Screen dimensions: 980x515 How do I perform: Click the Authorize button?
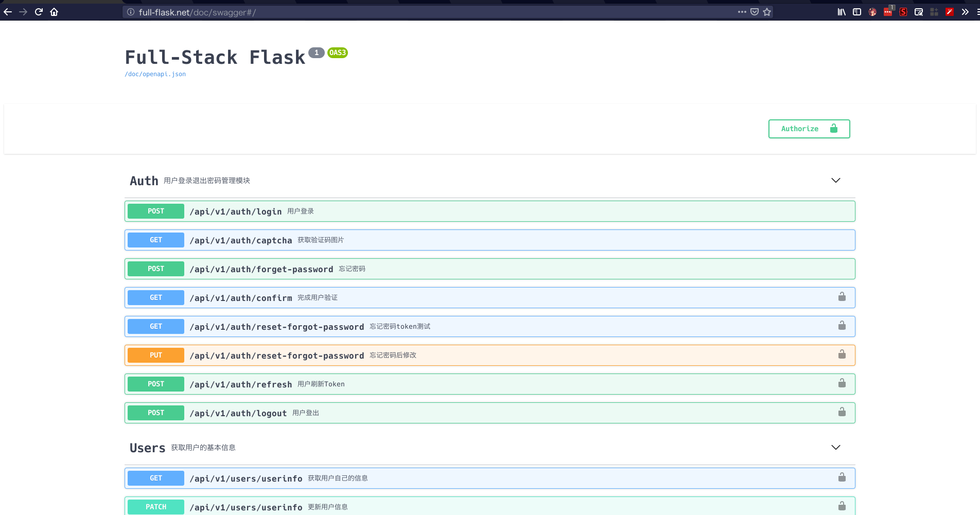click(x=809, y=129)
